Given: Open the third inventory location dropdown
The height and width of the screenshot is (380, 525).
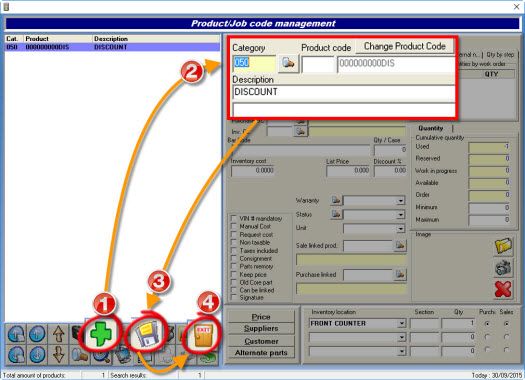Looking at the screenshot, I should tap(401, 351).
